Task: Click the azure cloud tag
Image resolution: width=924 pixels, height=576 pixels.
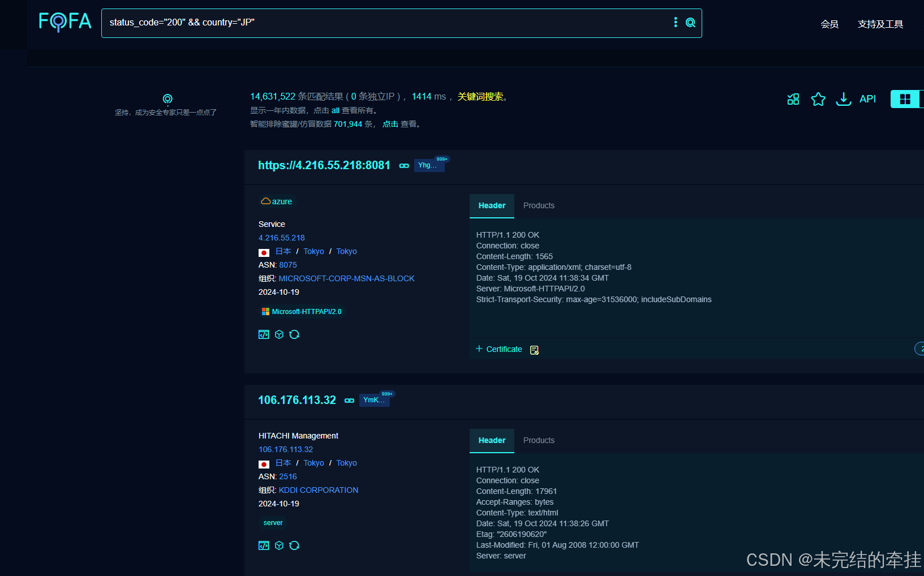Action: (x=277, y=201)
